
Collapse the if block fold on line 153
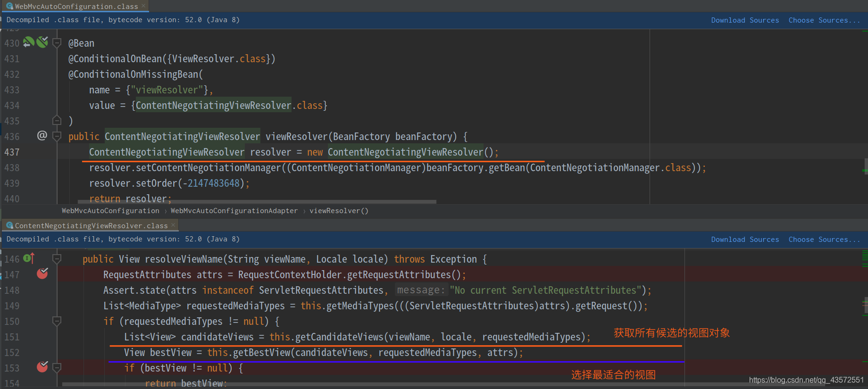pyautogui.click(x=57, y=367)
